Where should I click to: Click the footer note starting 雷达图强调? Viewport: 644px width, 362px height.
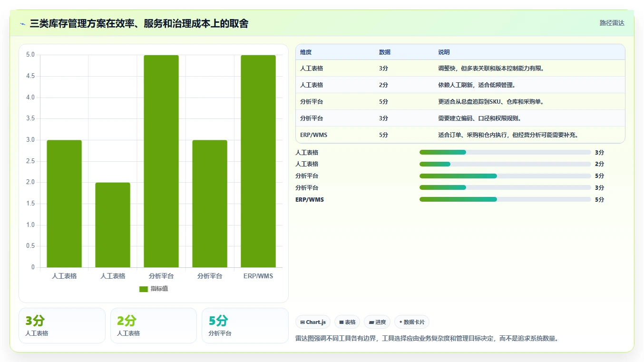tap(427, 339)
